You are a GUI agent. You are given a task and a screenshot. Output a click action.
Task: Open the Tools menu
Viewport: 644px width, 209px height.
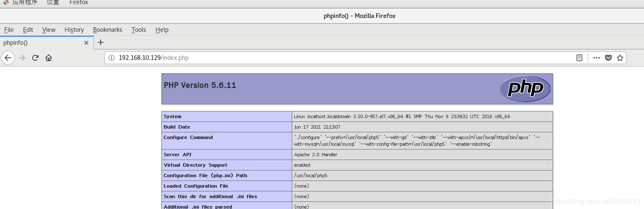pyautogui.click(x=139, y=30)
